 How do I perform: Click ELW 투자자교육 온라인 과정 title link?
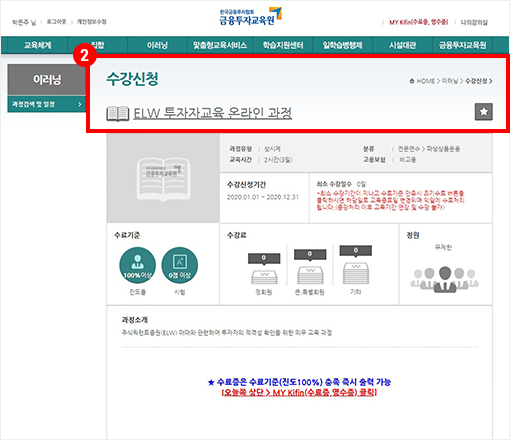click(x=213, y=113)
